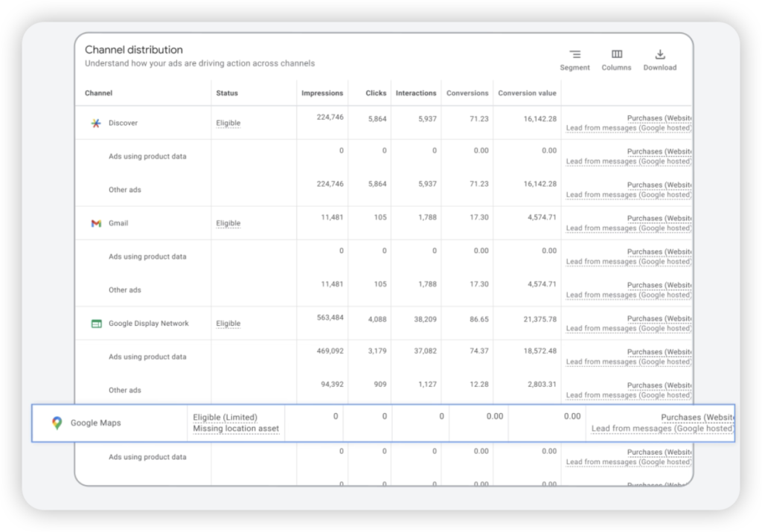Click Lead from messages link in Gmail row
This screenshot has height=532, width=762.
629,228
